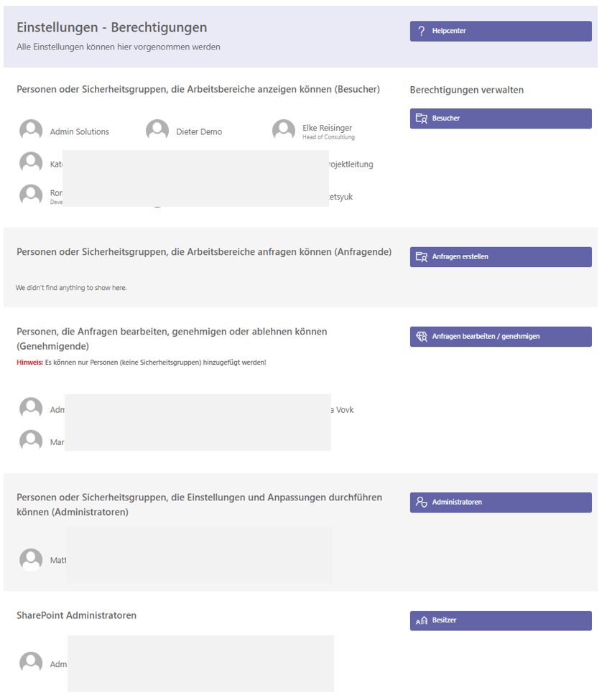This screenshot has width=602, height=700.
Task: Manage the SharePoint Besitzer permissions
Action: coord(501,620)
